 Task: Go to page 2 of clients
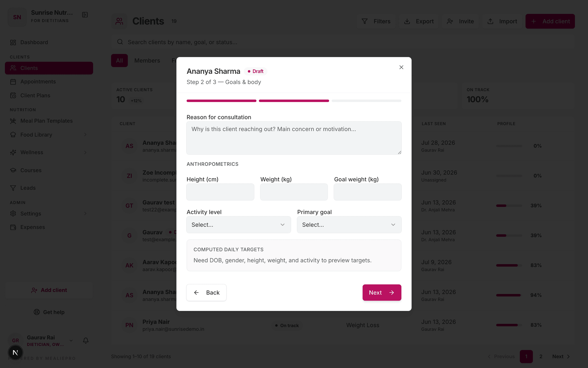[541, 356]
